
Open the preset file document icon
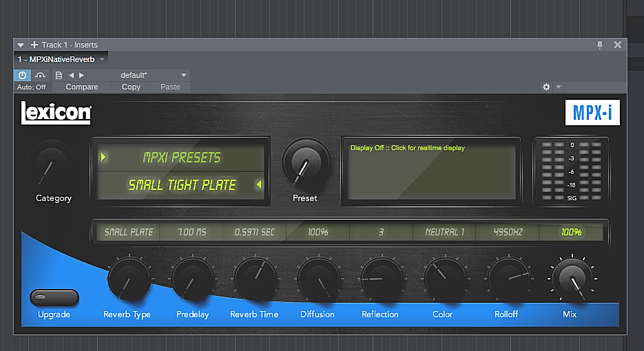(x=59, y=75)
